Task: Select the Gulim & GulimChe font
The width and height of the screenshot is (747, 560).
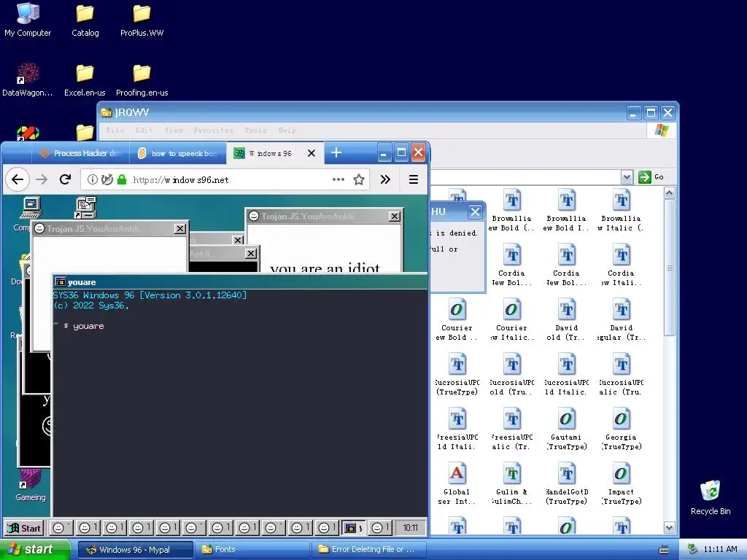Action: click(511, 484)
